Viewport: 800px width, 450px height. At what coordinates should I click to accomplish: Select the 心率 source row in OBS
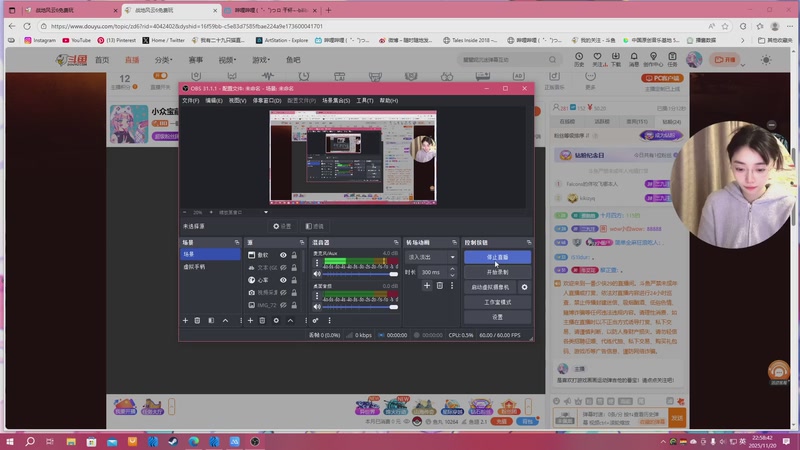pyautogui.click(x=263, y=280)
